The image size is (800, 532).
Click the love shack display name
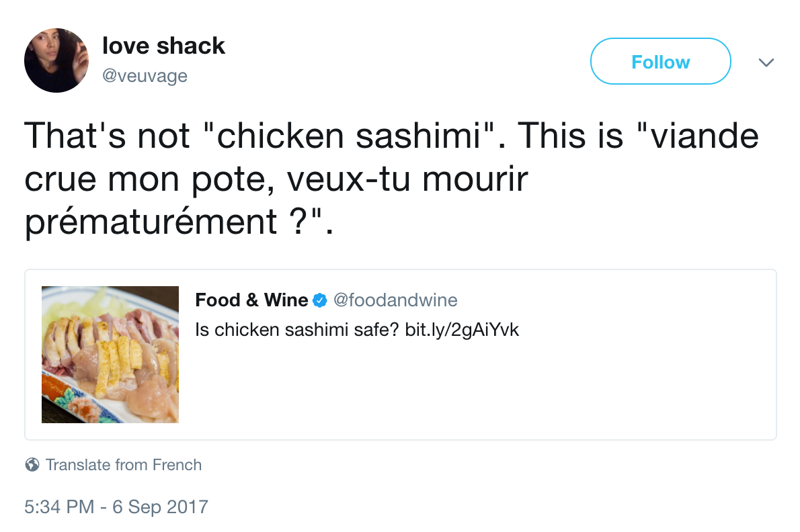click(163, 46)
